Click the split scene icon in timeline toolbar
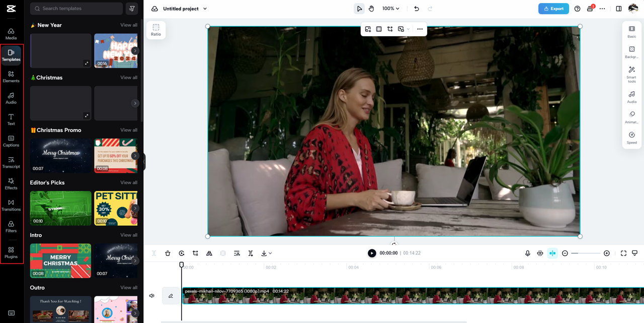Viewport: 644px width, 323px height. coord(251,253)
